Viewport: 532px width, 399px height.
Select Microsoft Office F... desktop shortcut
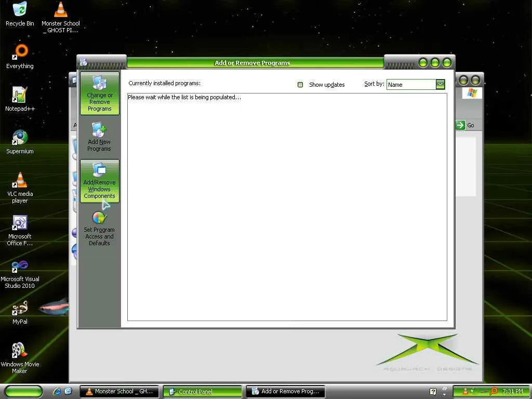[x=20, y=230]
